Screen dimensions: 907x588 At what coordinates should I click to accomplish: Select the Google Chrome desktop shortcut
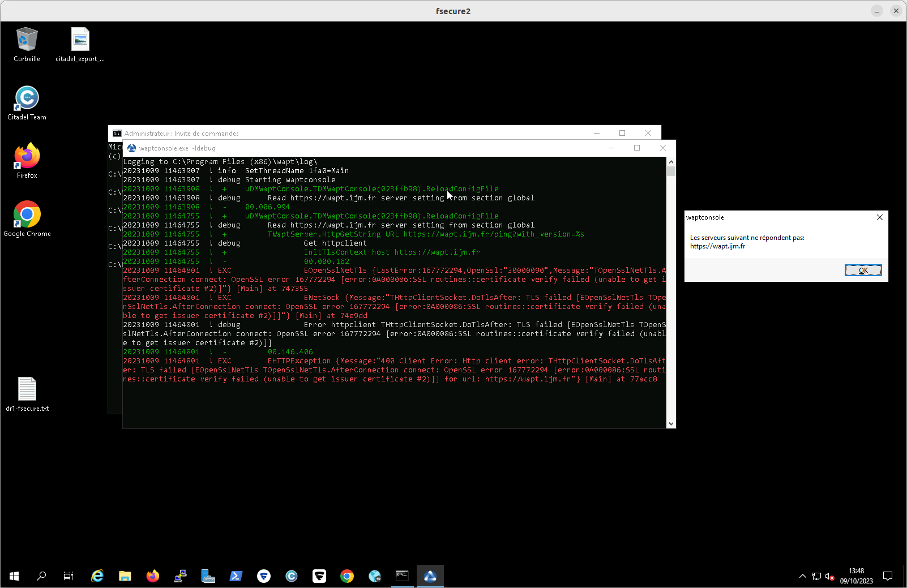[x=27, y=219]
